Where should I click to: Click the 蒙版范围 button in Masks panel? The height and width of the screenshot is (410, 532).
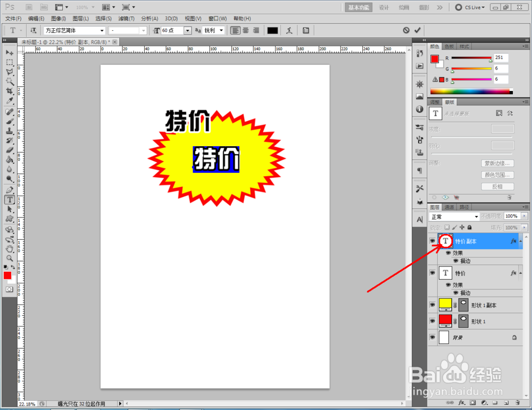coord(497,163)
